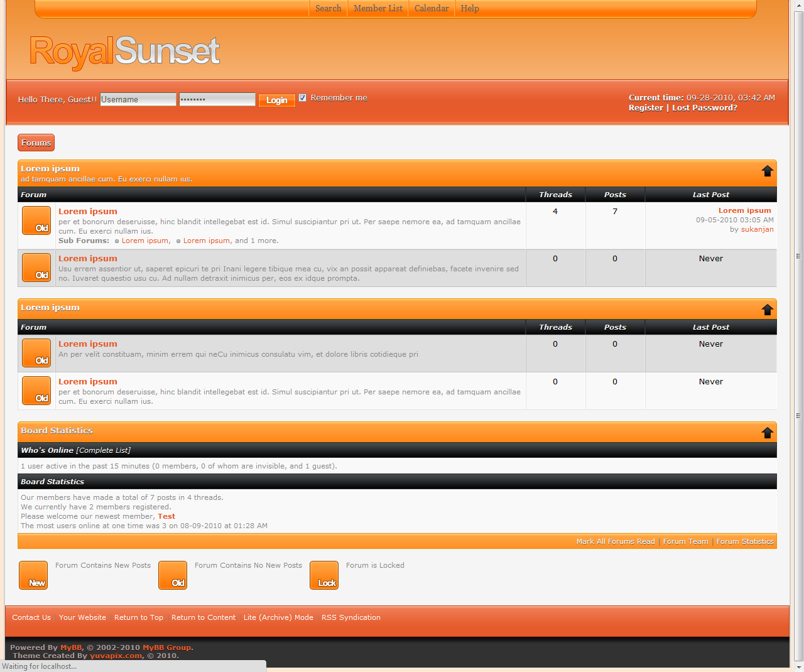
Task: Click the New posts legend icon
Action: click(33, 575)
